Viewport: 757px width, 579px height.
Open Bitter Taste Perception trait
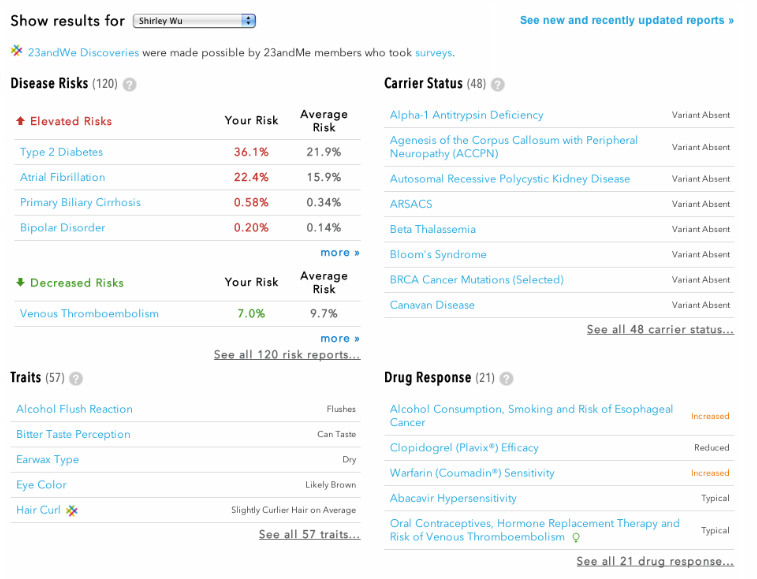tap(73, 434)
